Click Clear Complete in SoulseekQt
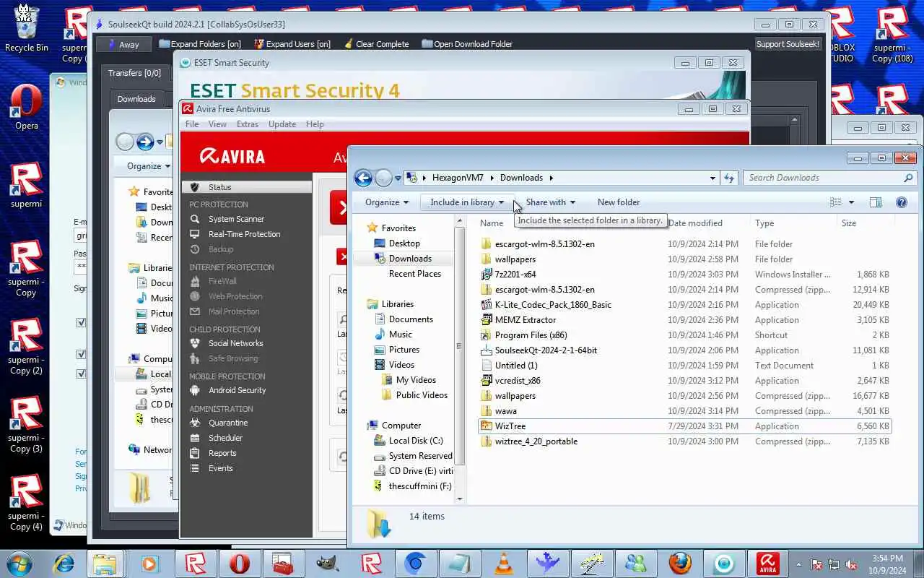Screen dimensions: 924x578 point(375,44)
